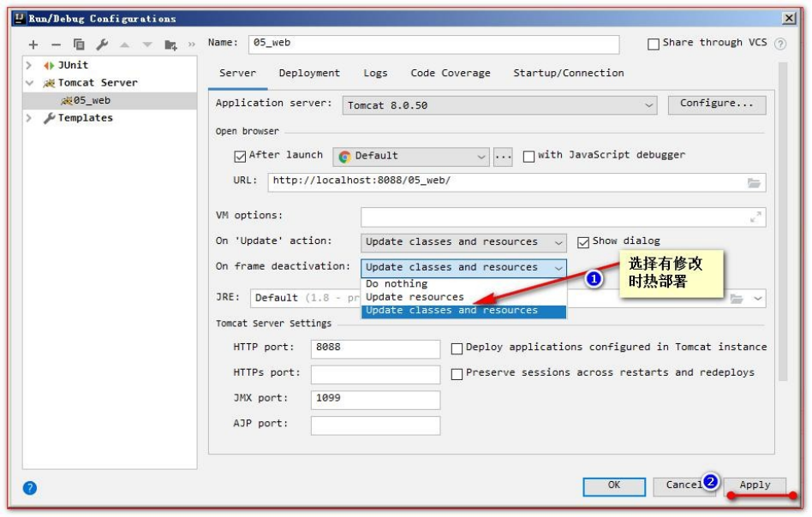The width and height of the screenshot is (812, 517).
Task: Open Edit defaults wrench icon
Action: [102, 45]
